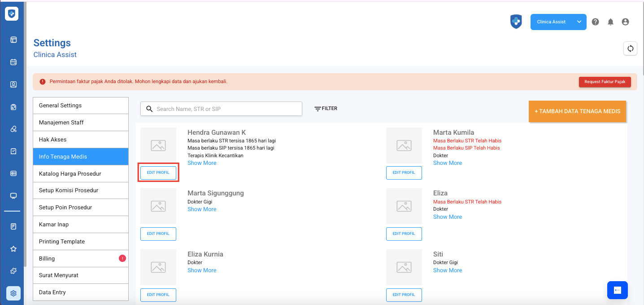
Task: Select Manajemen Staff in settings menu
Action: point(81,123)
